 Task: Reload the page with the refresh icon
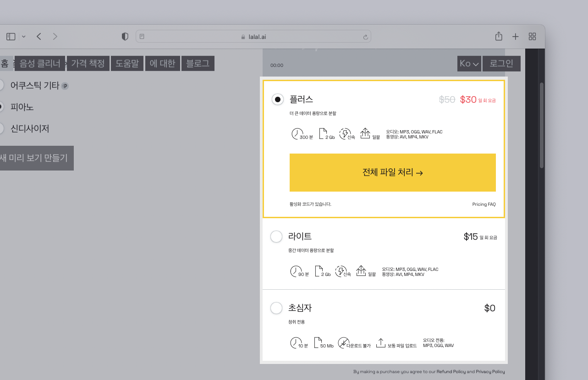pyautogui.click(x=365, y=37)
